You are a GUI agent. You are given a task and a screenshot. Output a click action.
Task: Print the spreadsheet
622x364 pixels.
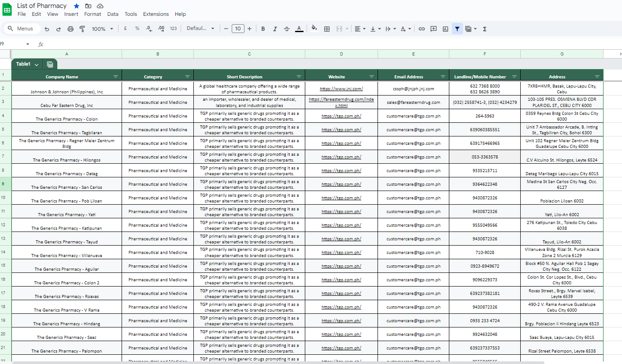70,29
